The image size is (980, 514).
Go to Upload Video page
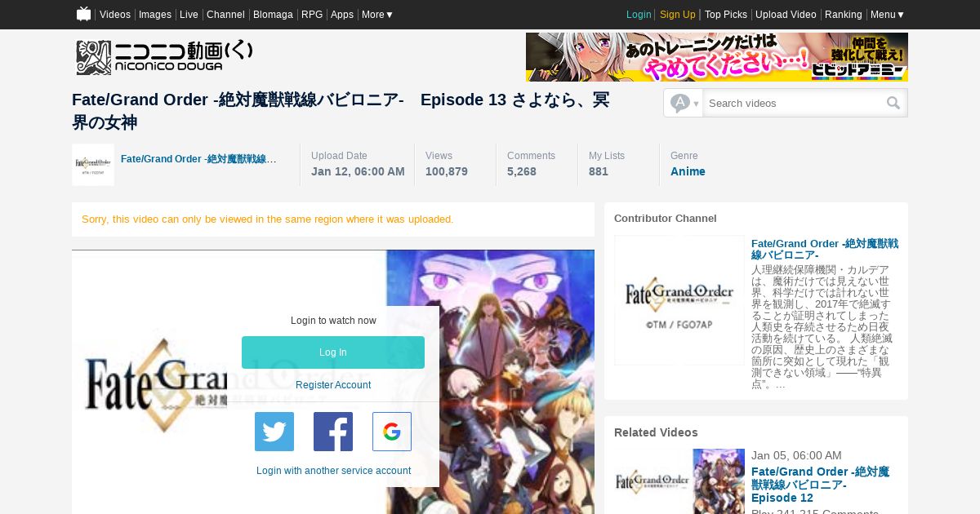pos(786,15)
